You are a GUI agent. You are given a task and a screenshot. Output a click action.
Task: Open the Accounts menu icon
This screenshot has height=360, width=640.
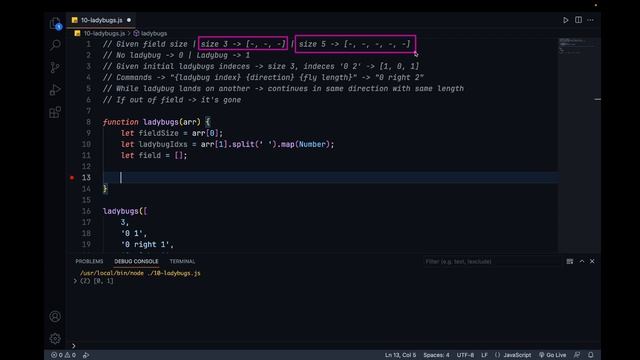55,316
